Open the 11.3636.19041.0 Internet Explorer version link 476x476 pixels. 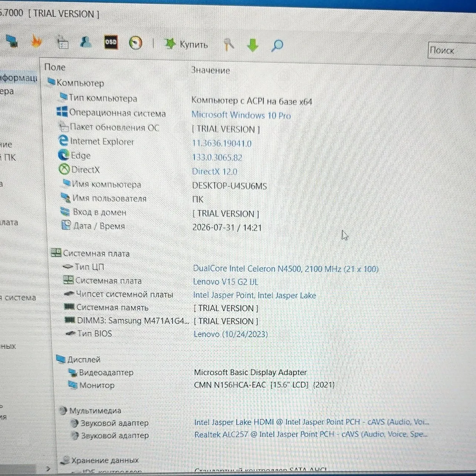pyautogui.click(x=222, y=144)
